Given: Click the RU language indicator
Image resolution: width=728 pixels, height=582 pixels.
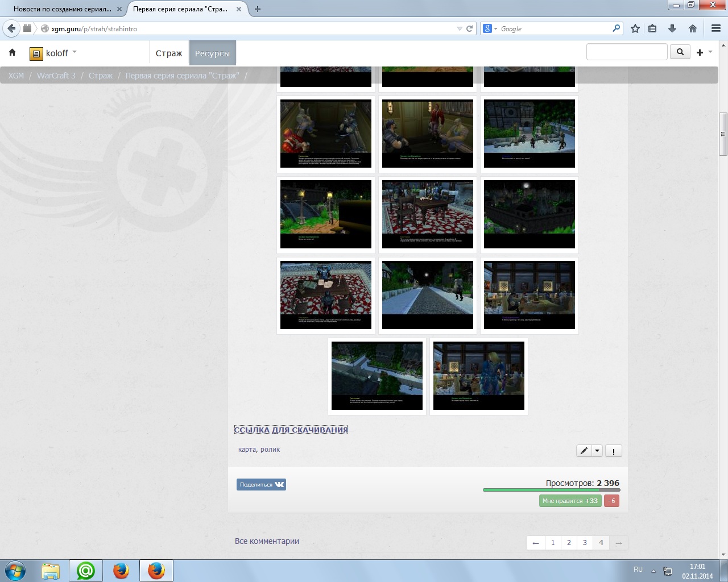Looking at the screenshot, I should click(x=638, y=569).
